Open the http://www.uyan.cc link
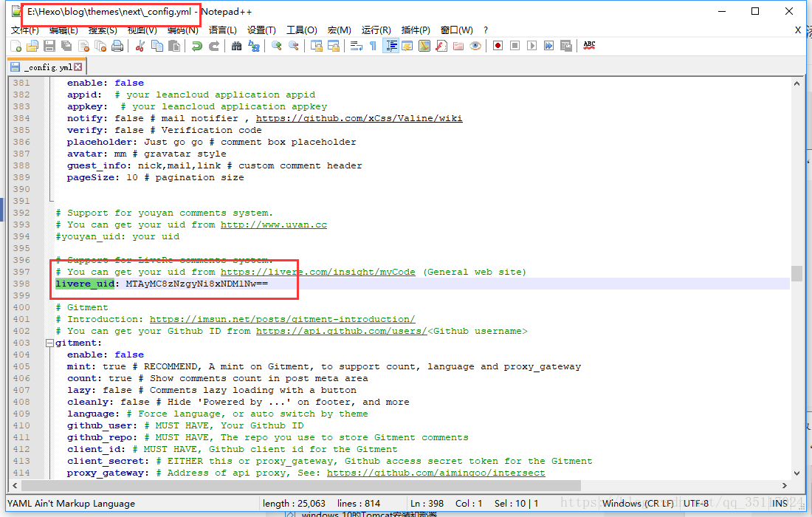Viewport: 812px width, 517px height. pos(273,225)
